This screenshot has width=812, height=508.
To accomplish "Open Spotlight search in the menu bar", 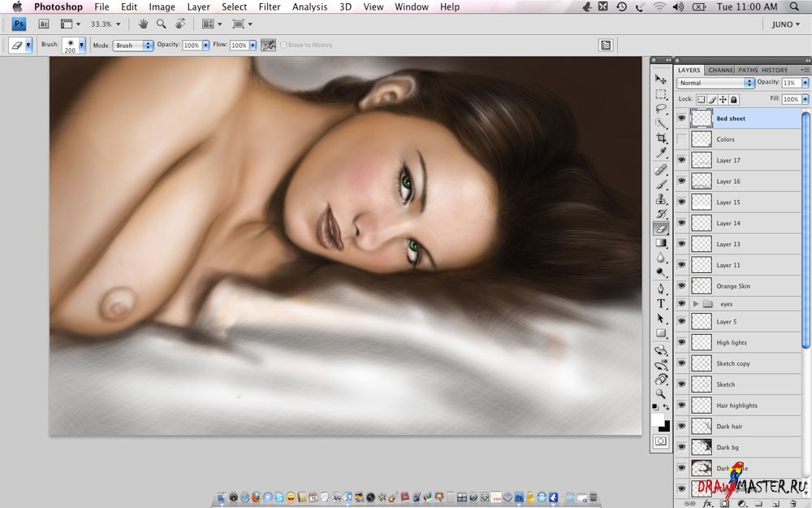I will [794, 7].
